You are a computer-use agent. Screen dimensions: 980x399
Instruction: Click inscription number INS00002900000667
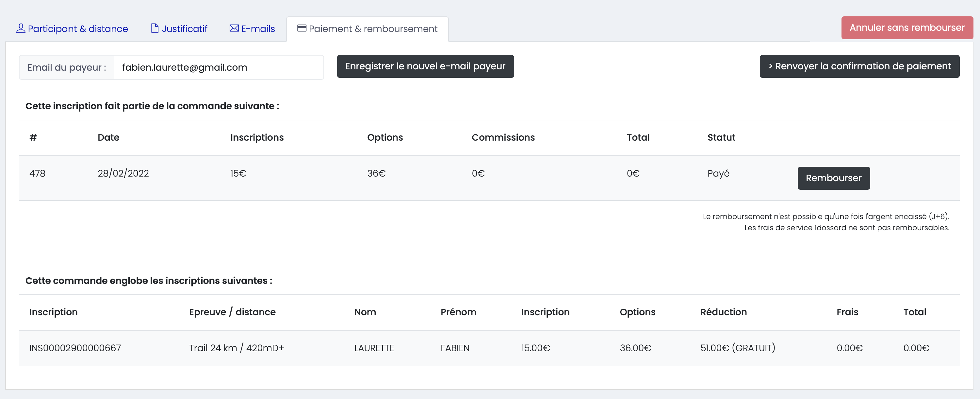pos(75,348)
